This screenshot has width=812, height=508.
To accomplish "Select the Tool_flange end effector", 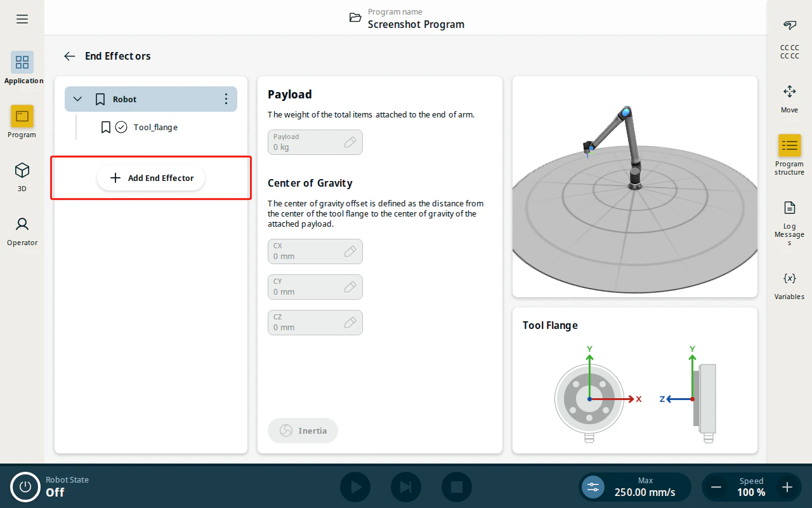I will click(155, 127).
